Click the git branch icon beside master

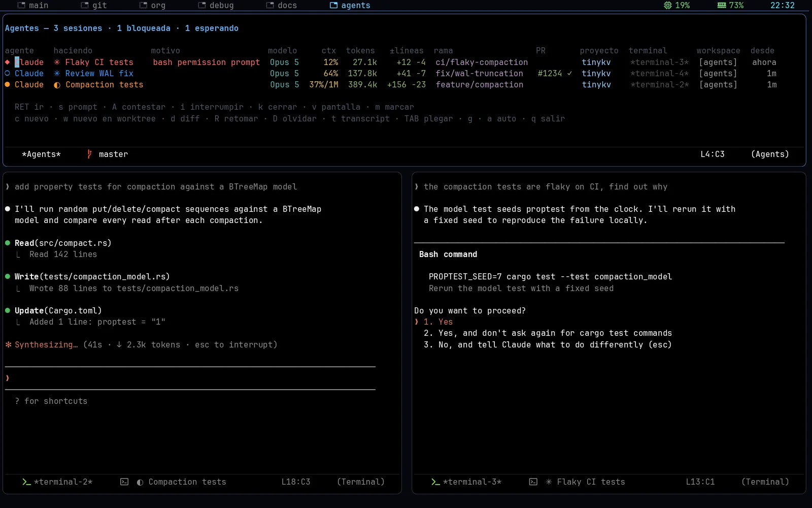[89, 154]
